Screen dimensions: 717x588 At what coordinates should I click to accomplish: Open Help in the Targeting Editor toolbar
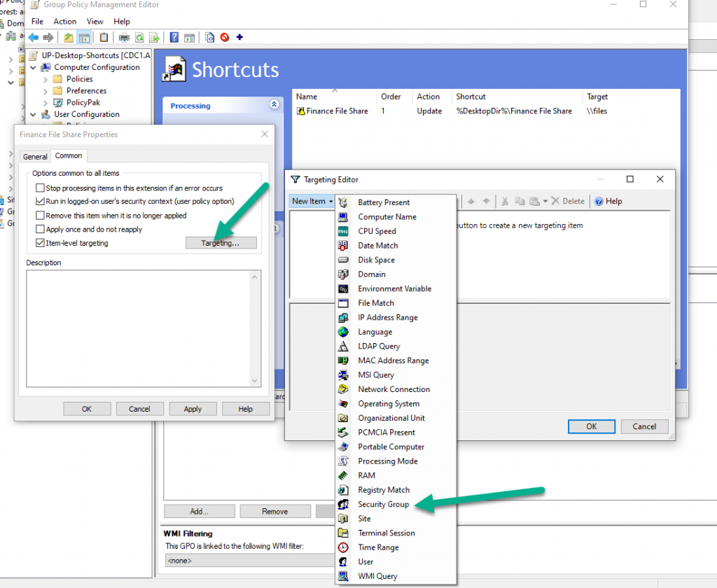coord(608,201)
